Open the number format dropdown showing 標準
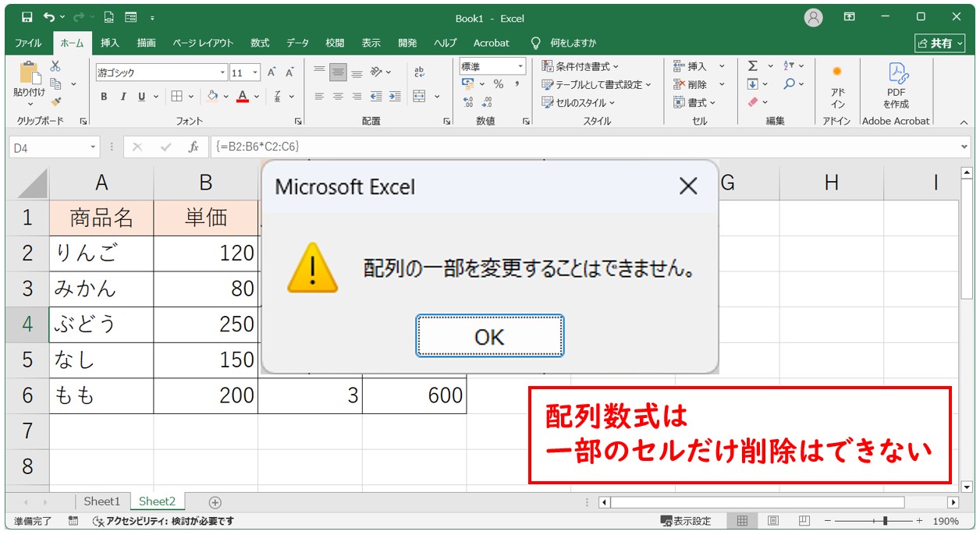 point(520,66)
